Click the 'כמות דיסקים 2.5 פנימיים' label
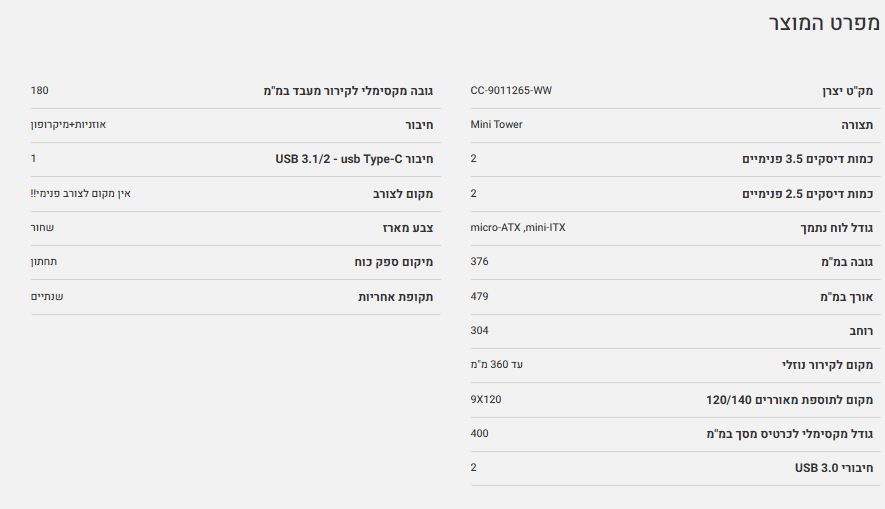Viewport: 885px width, 509px height. (x=808, y=194)
